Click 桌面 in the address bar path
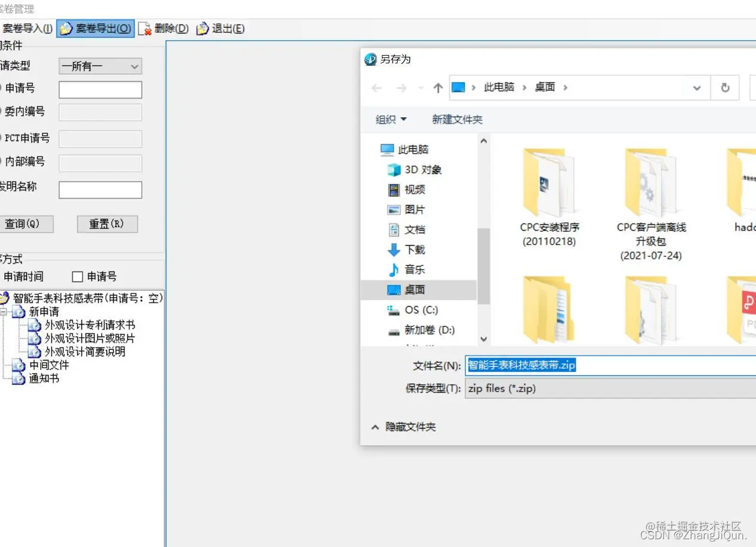 click(x=545, y=87)
